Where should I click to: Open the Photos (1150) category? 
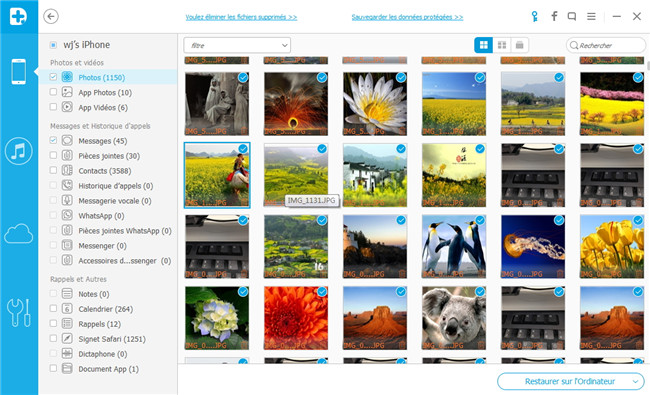[x=102, y=78]
